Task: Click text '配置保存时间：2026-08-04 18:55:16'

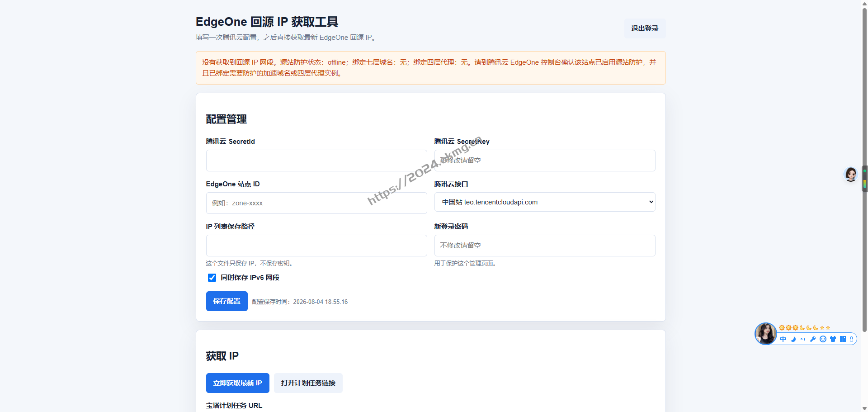Action: tap(300, 302)
